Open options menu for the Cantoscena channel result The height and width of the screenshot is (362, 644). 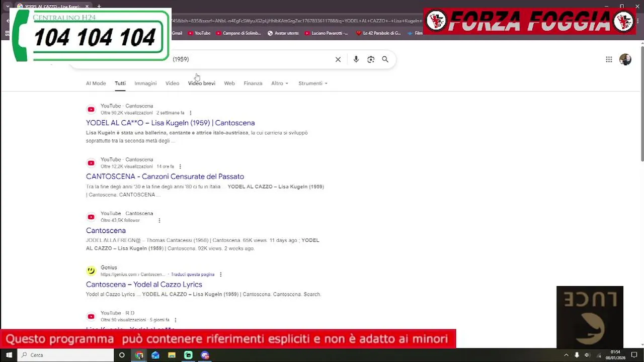159,220
